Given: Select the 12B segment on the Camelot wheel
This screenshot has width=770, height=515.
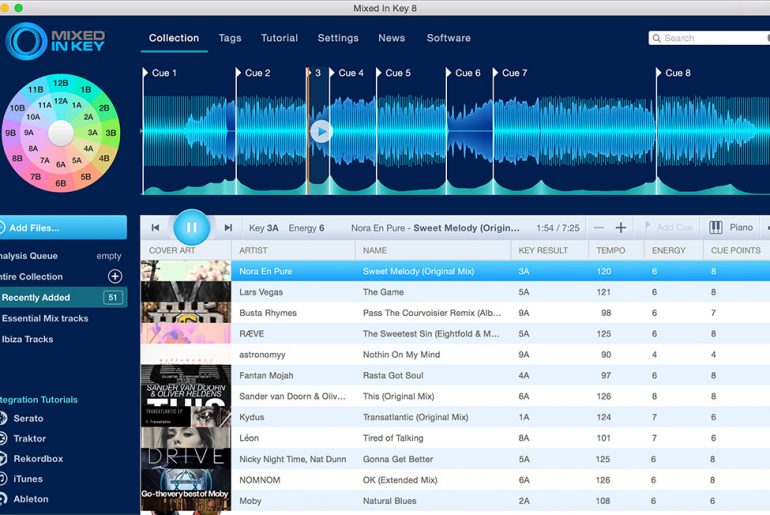Looking at the screenshot, I should (61, 83).
